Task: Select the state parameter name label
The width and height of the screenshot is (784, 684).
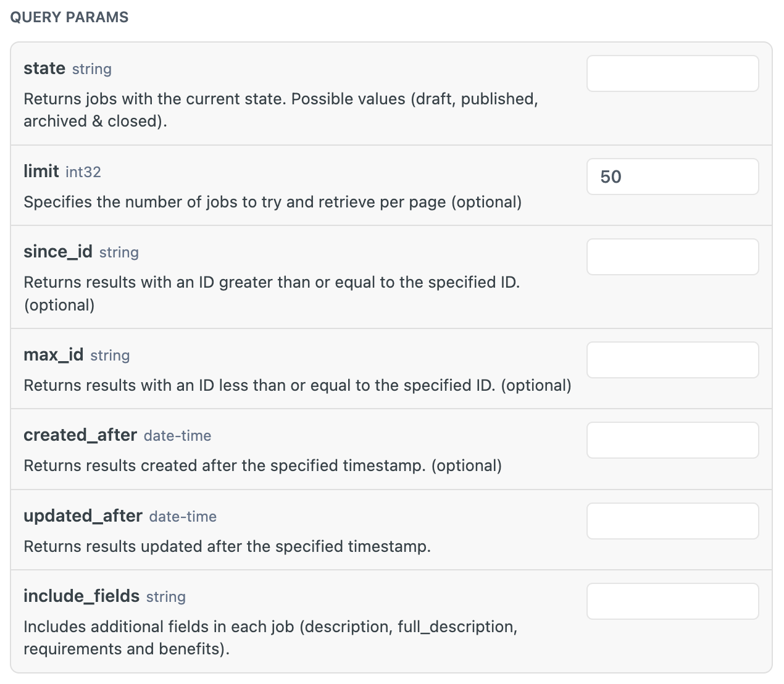Action: (44, 69)
